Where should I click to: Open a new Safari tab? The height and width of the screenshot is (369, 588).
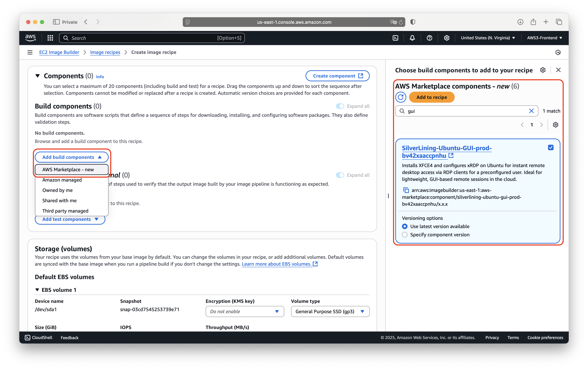coord(546,22)
